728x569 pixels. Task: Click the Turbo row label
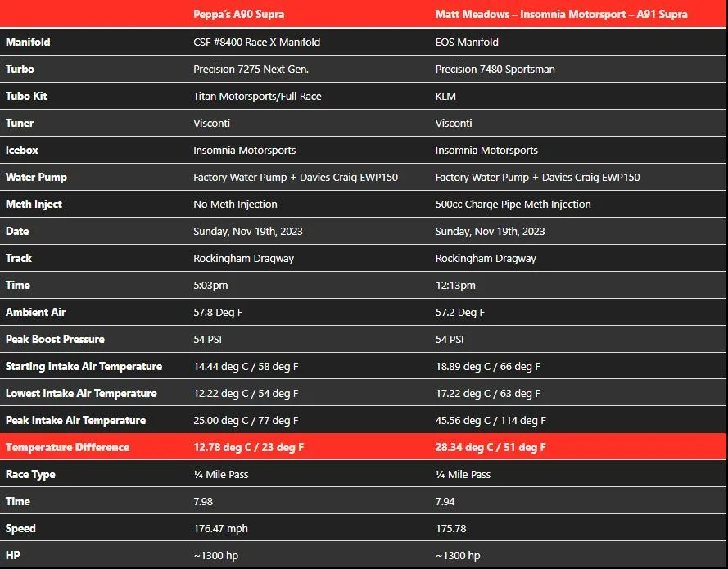(20, 69)
